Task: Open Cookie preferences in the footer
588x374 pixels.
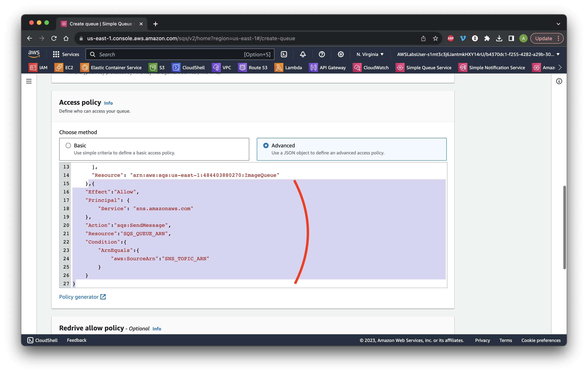Action: 541,340
